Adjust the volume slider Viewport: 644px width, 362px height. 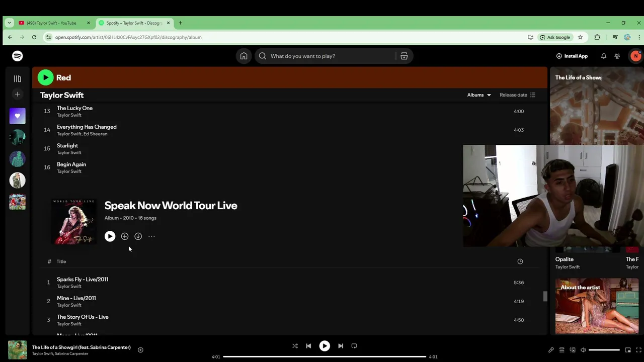point(604,350)
